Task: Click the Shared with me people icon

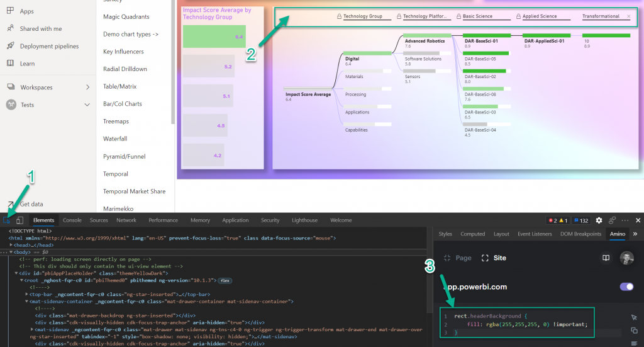Action: click(10, 28)
